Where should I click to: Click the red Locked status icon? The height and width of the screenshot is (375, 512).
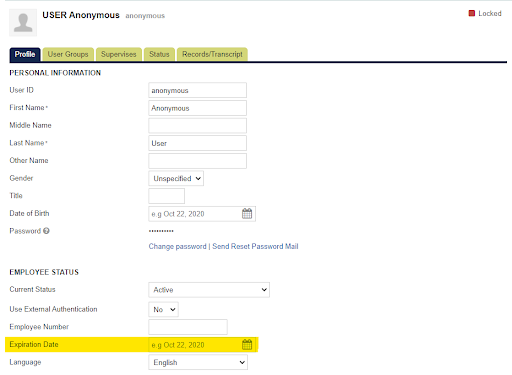click(x=472, y=13)
